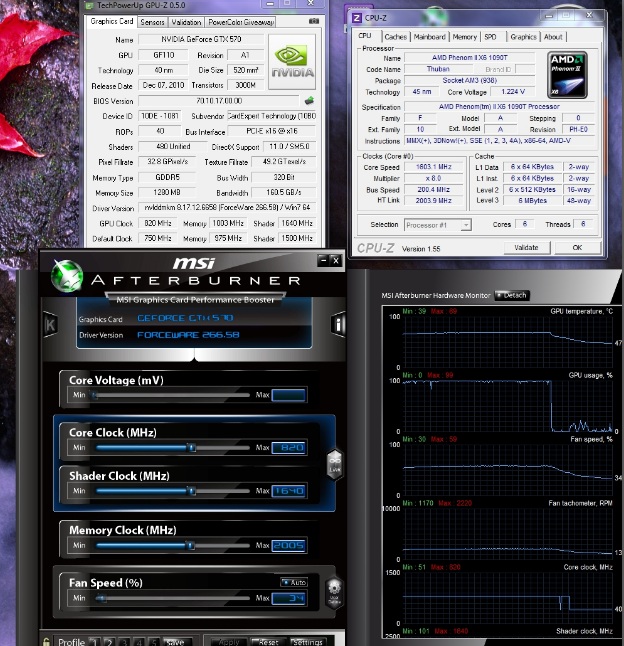Minimize the MSI Afterburner window
Viewport: 624px width, 646px height.
point(323,260)
